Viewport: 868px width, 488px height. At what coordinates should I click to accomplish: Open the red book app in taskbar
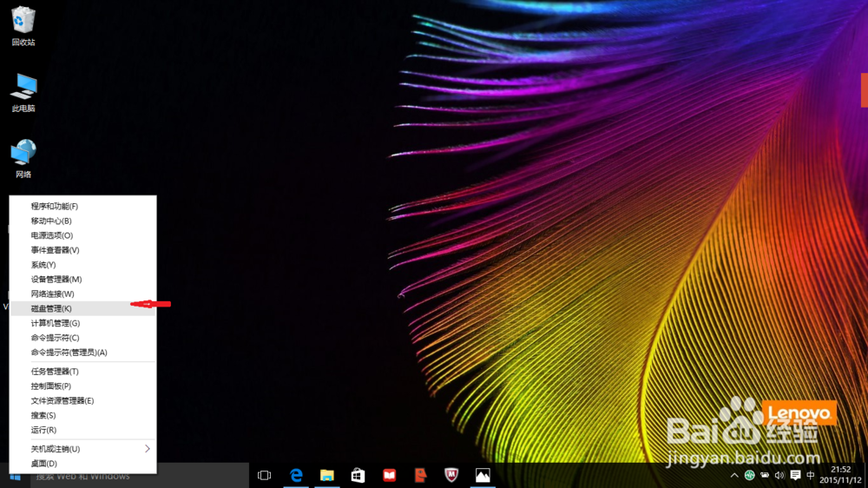coord(389,475)
